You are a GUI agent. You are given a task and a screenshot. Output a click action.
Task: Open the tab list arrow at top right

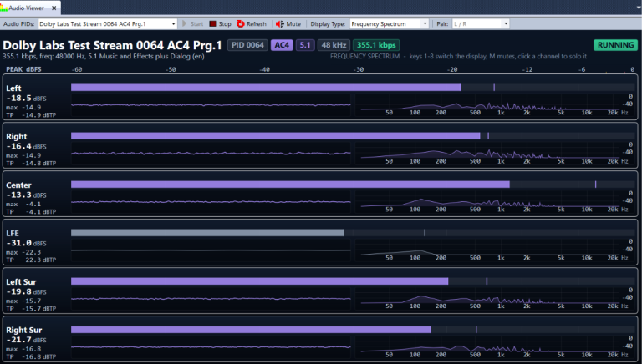tap(639, 8)
